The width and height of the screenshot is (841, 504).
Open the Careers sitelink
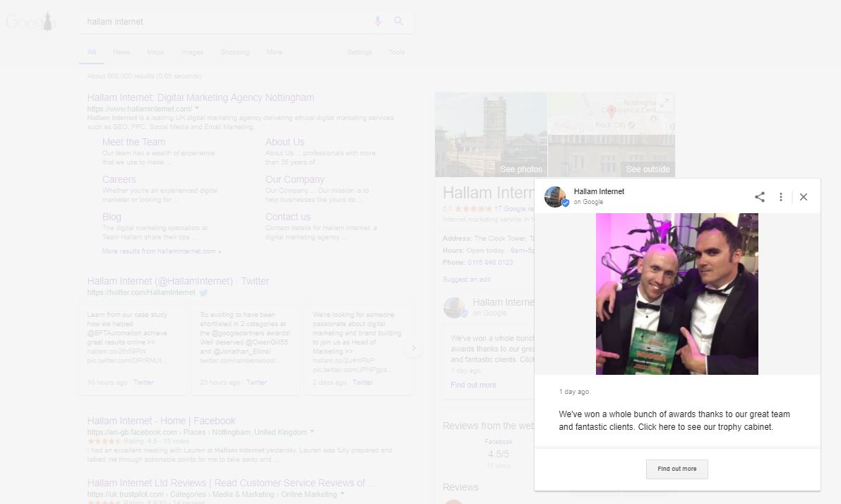(119, 179)
